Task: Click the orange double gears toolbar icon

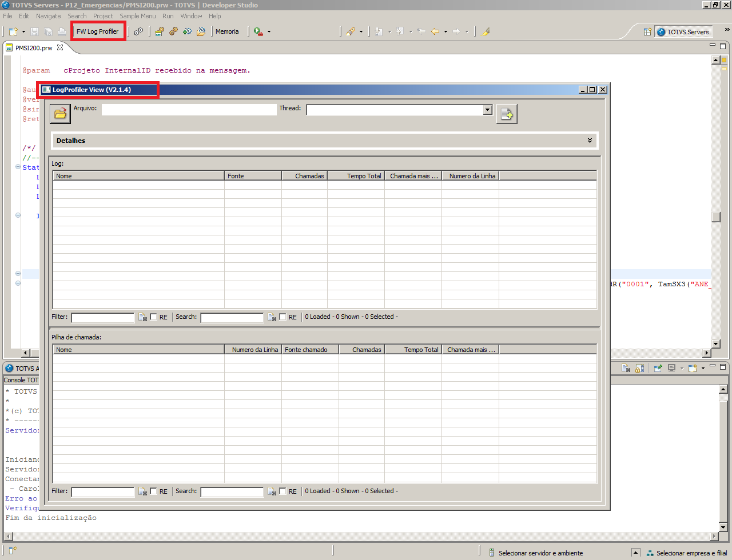Action: pos(173,31)
